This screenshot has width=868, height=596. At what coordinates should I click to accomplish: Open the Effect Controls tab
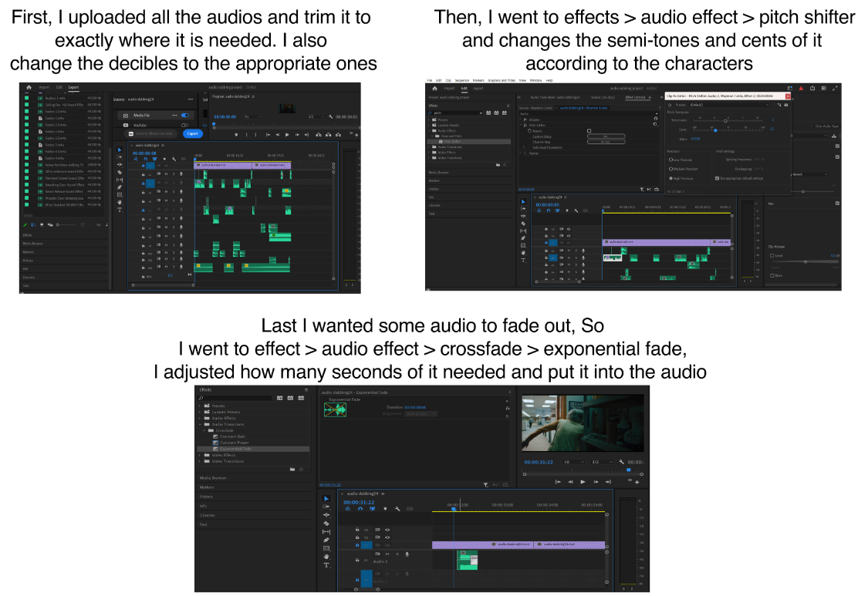pos(636,97)
